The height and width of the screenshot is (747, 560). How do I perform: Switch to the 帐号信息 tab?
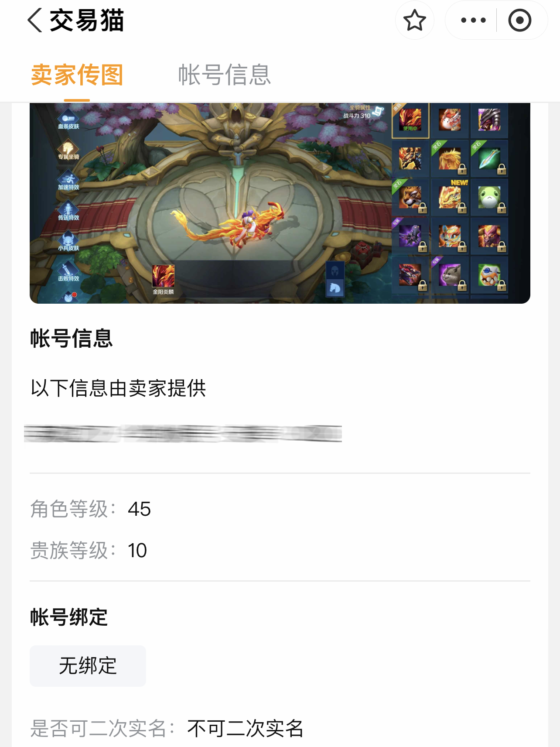[225, 75]
